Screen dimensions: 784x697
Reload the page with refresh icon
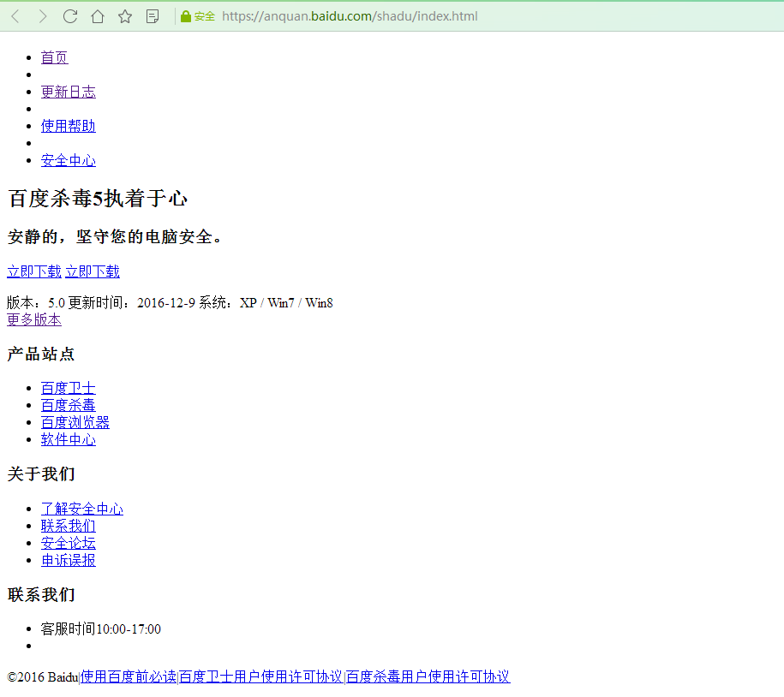pos(70,16)
